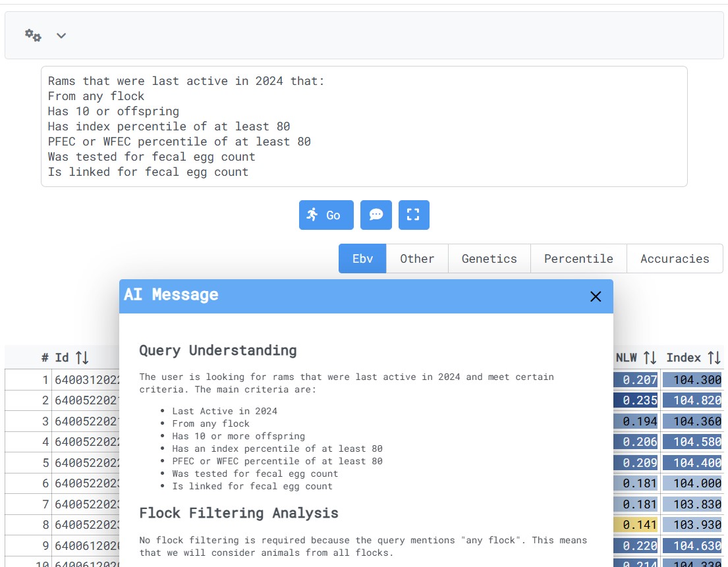Image resolution: width=728 pixels, height=567 pixels.
Task: Expand the query view with the fullscreen icon
Action: pyautogui.click(x=414, y=215)
